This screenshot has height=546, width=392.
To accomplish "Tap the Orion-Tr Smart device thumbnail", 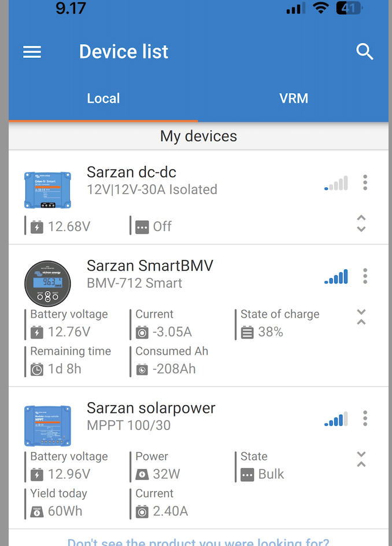I will [x=47, y=190].
